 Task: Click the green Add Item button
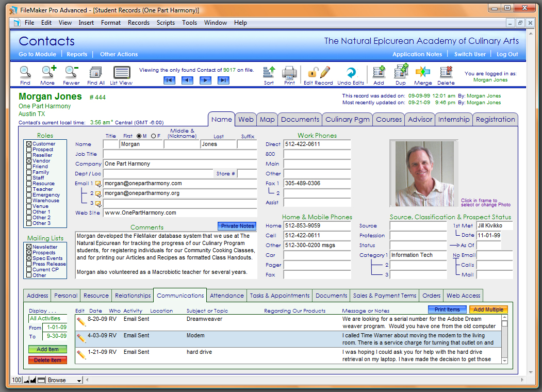pyautogui.click(x=47, y=350)
